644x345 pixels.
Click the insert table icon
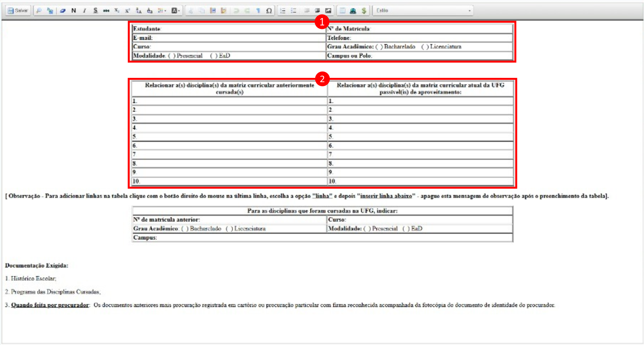click(342, 11)
